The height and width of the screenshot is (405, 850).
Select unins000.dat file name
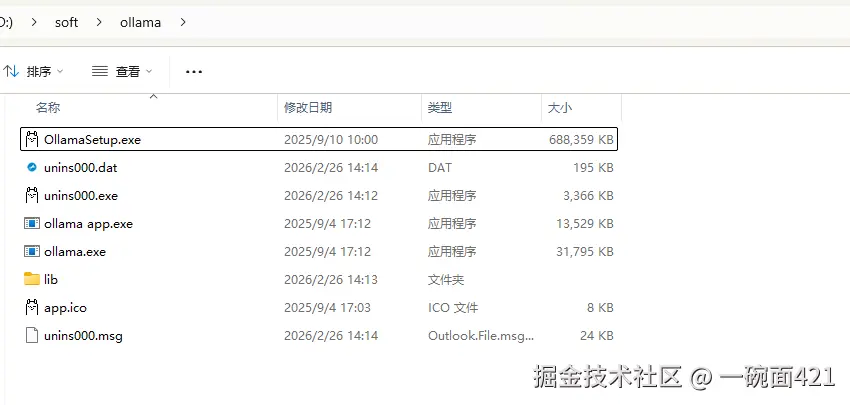click(81, 168)
